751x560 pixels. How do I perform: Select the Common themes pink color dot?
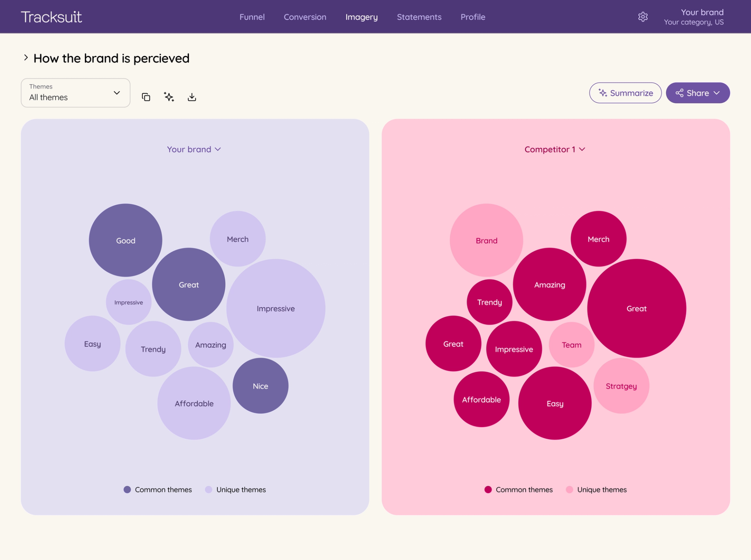(x=488, y=490)
